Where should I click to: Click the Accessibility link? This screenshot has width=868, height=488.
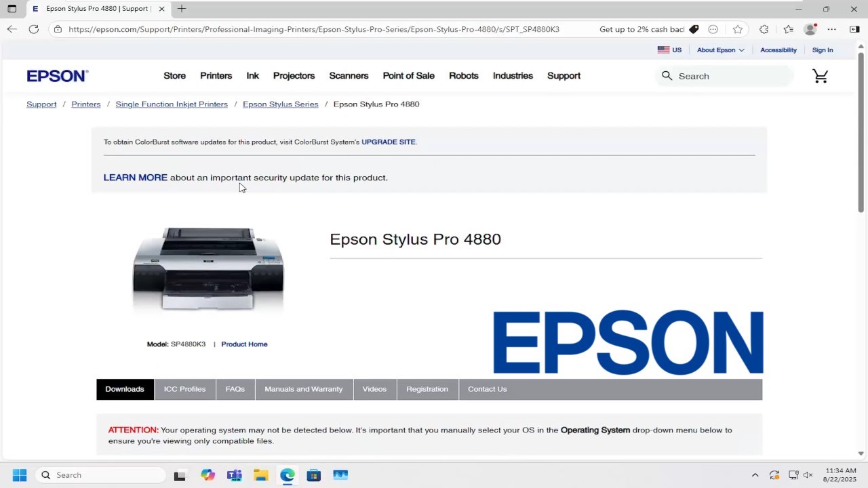click(778, 50)
